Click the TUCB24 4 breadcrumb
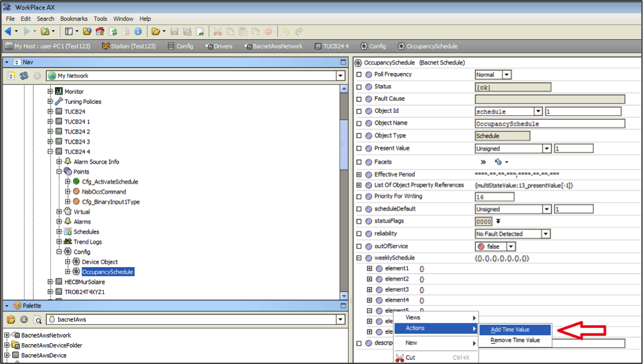Viewport: 643px width, 364px height. click(x=332, y=46)
